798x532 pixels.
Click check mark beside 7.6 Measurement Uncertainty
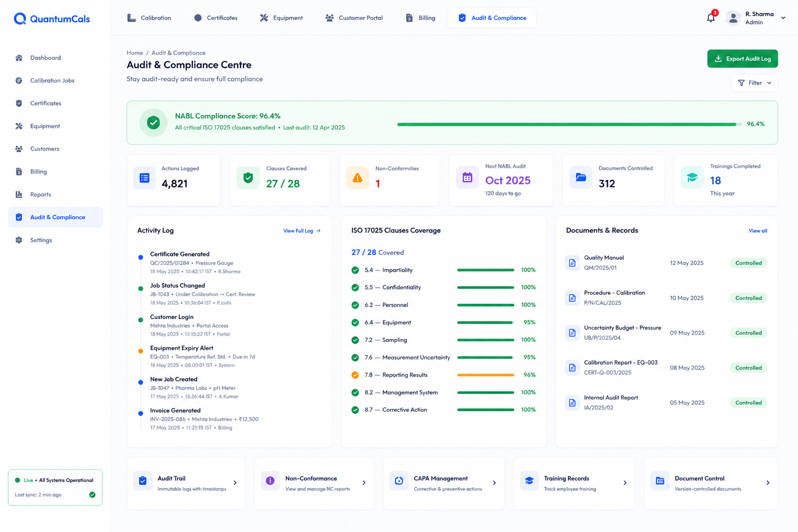(x=355, y=357)
